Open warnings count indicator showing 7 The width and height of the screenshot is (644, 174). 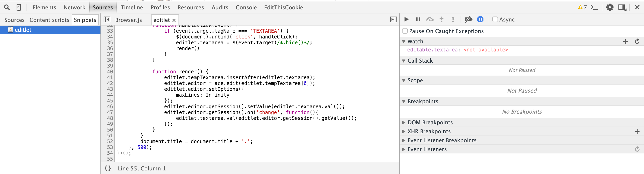coord(582,7)
